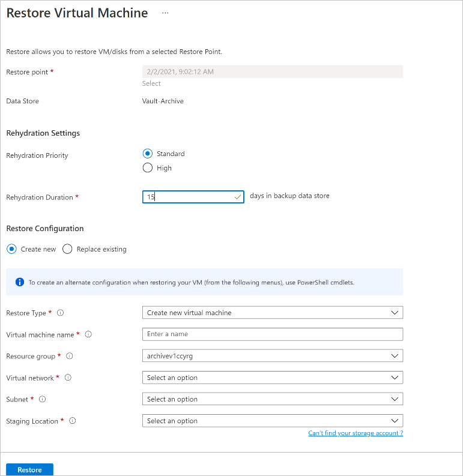Select Standard rehydration priority
Screen dimensions: 463x476
[x=148, y=154]
